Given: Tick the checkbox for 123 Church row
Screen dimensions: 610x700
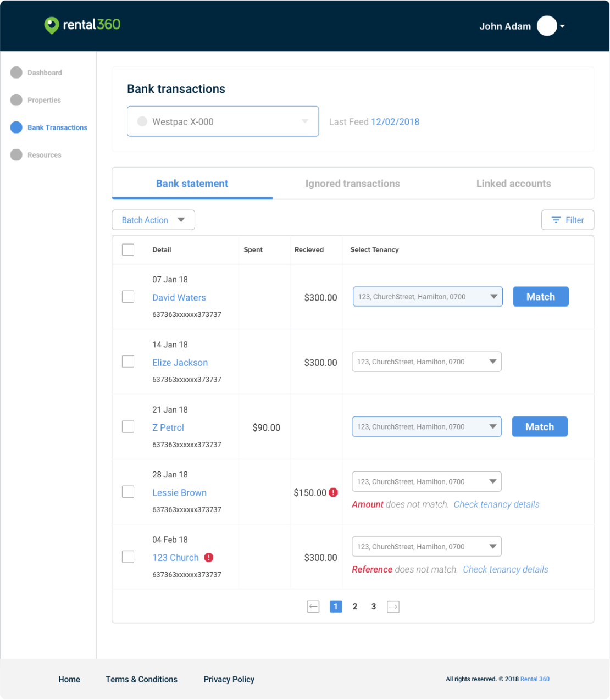Looking at the screenshot, I should pos(128,557).
